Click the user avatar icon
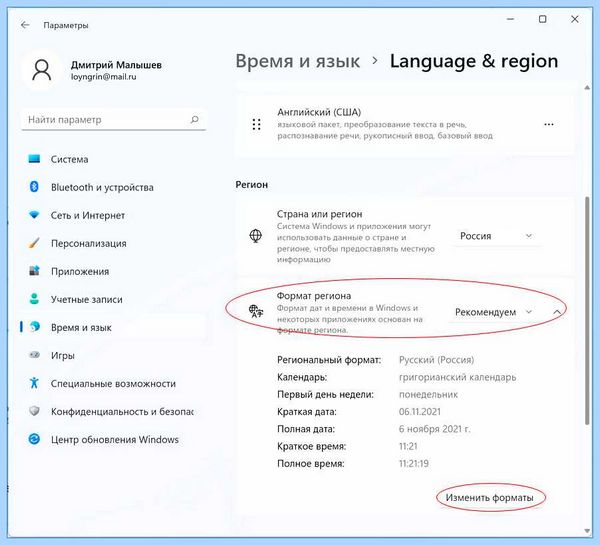The image size is (600, 545). pyautogui.click(x=42, y=70)
